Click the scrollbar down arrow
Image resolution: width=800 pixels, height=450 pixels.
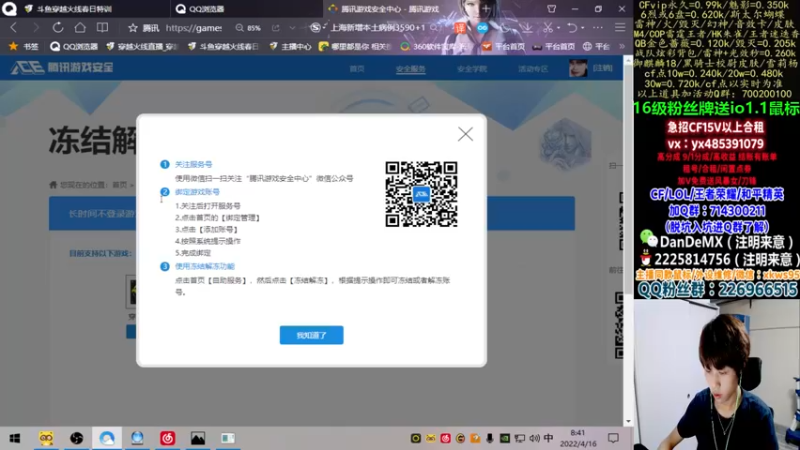628,421
